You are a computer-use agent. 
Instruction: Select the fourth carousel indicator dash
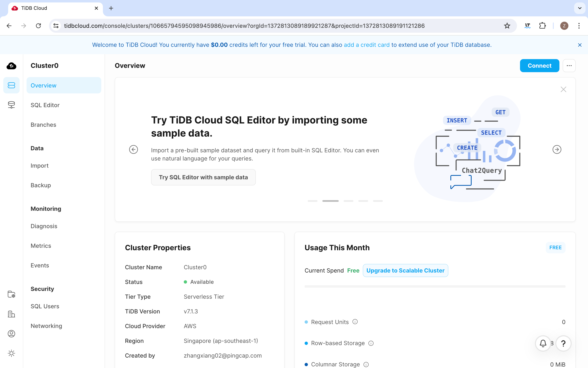(363, 201)
